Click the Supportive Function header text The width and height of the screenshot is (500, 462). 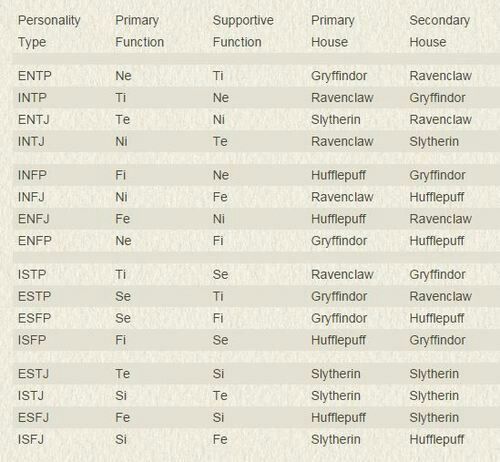pyautogui.click(x=243, y=31)
